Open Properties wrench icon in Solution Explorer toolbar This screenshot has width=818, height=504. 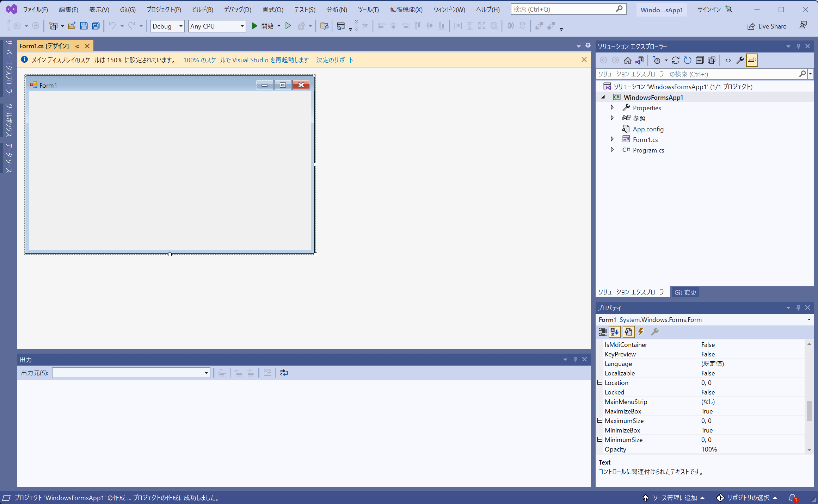740,60
